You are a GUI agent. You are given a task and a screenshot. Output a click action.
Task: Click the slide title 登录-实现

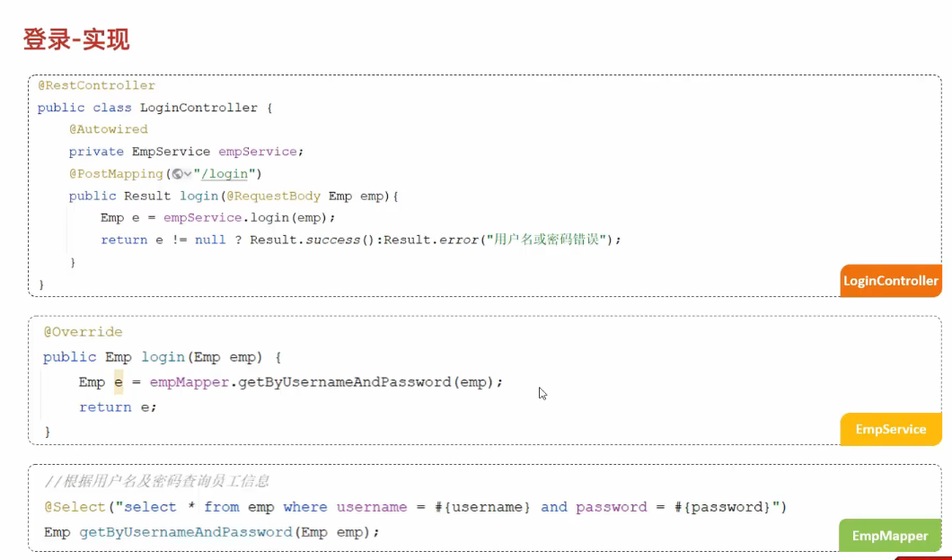click(76, 39)
